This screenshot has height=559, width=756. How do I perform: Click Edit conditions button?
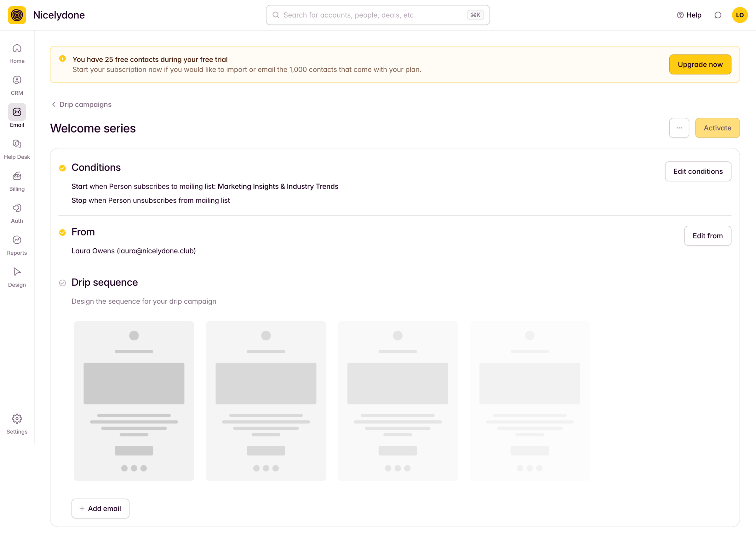click(698, 171)
